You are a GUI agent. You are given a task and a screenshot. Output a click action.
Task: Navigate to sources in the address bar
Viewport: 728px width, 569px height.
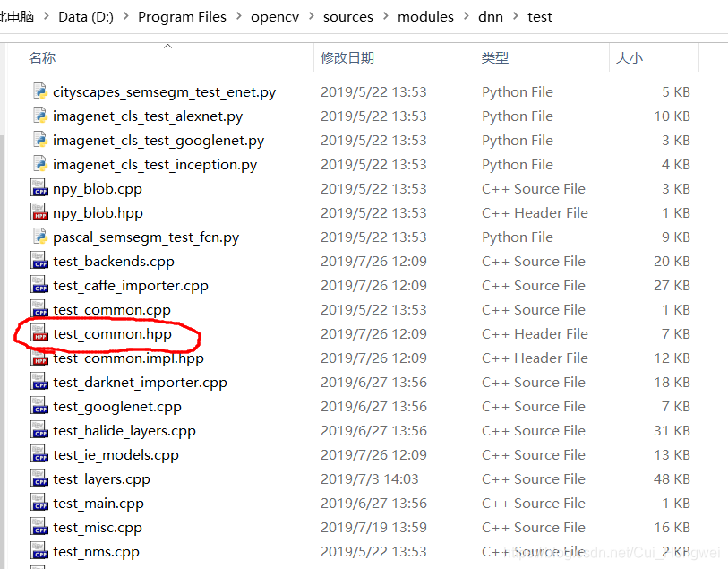tap(348, 16)
